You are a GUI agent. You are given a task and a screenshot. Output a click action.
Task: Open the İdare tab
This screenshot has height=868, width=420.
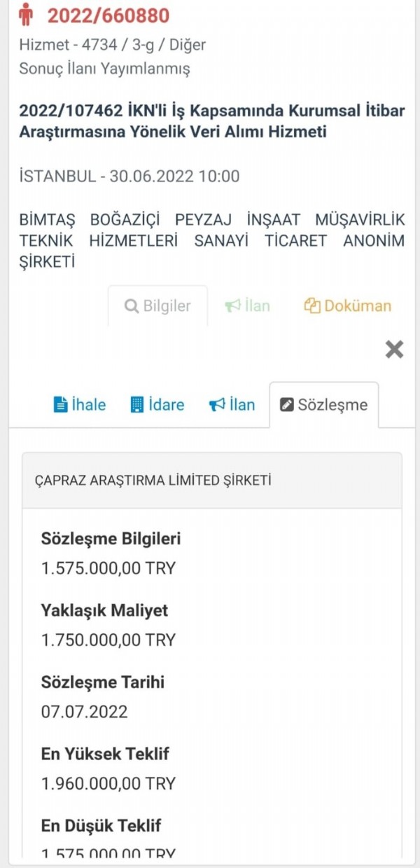coord(157,404)
